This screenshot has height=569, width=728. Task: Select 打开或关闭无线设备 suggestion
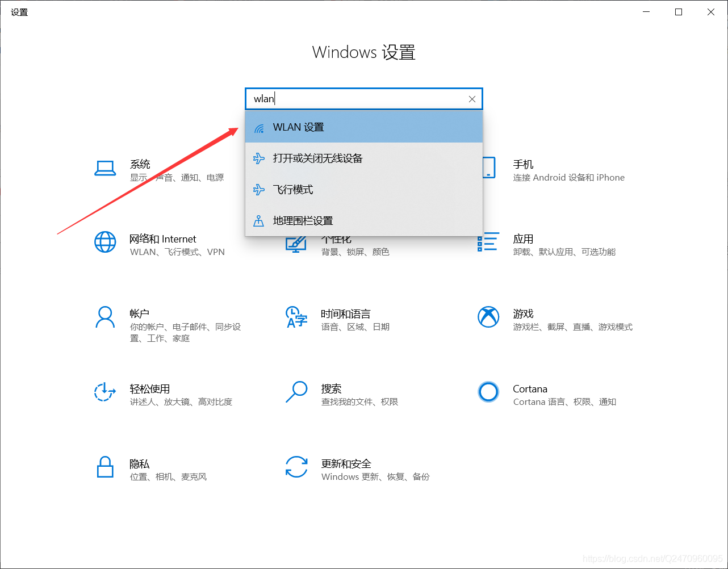click(364, 158)
